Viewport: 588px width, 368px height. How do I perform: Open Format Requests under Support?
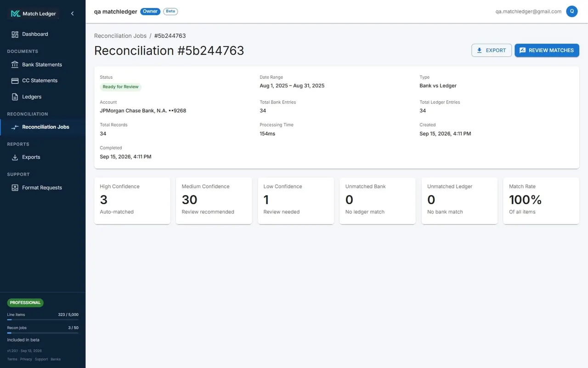pyautogui.click(x=43, y=188)
